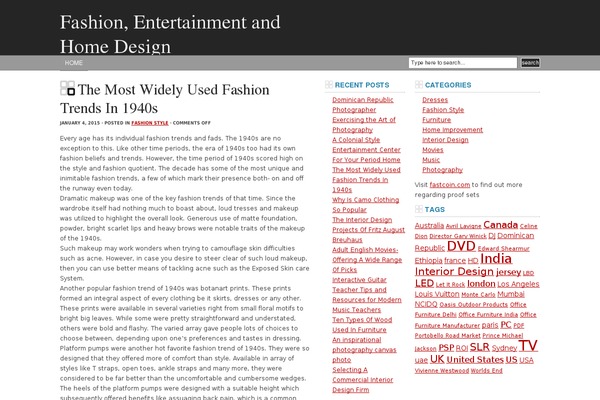Select the Photography category

(x=442, y=169)
